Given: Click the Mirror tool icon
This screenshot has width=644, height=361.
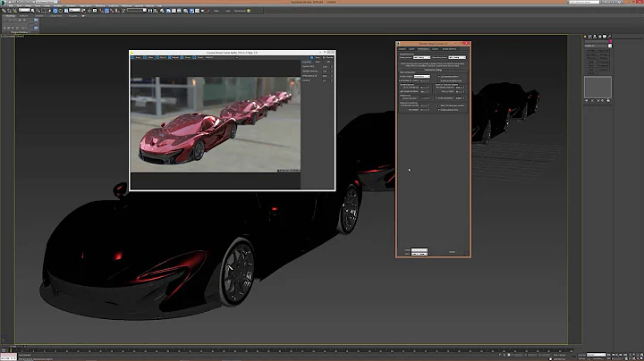Looking at the screenshot, I should coord(150,11).
